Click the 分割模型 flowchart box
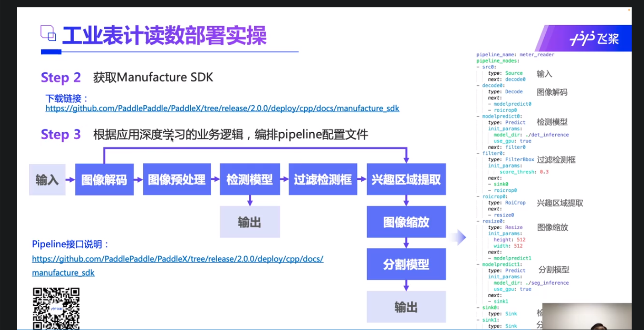 pos(406,264)
